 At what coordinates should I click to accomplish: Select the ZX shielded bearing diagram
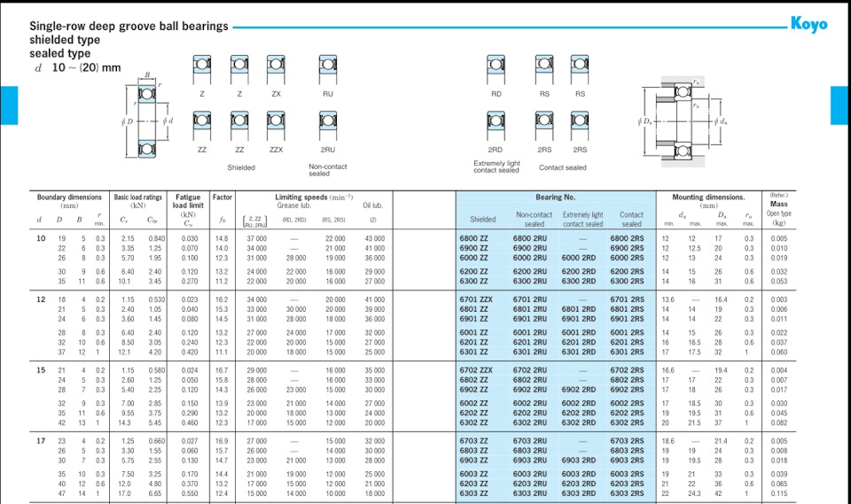[x=276, y=68]
